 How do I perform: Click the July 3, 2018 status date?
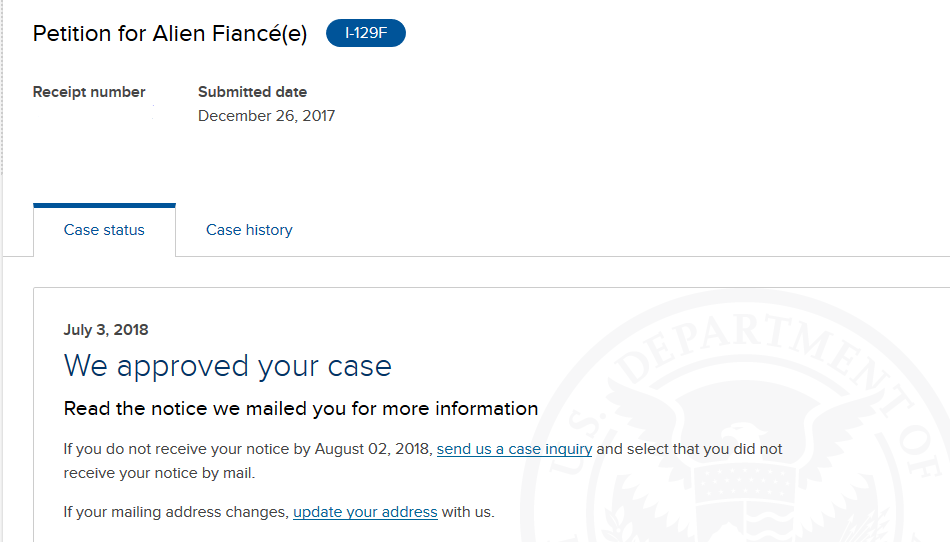(x=106, y=329)
